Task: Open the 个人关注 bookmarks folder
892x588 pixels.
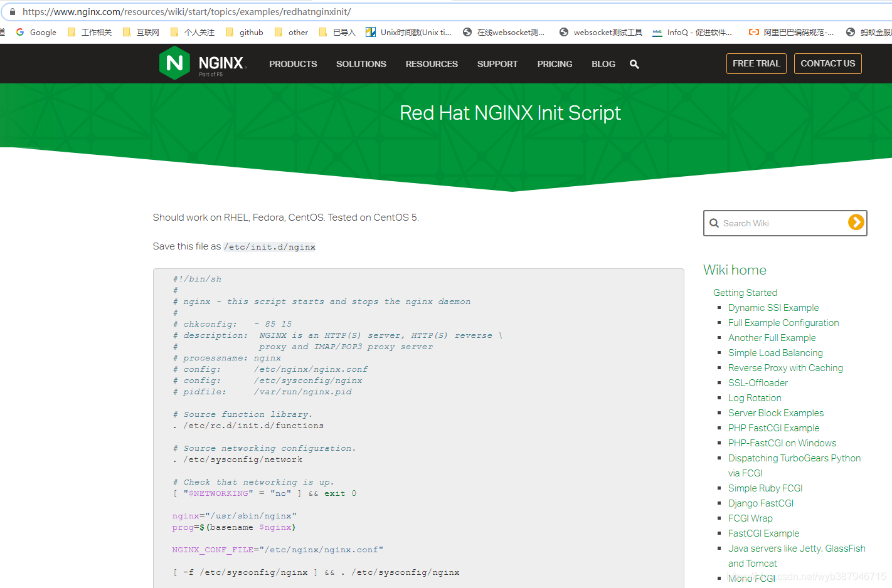Action: tap(193, 32)
